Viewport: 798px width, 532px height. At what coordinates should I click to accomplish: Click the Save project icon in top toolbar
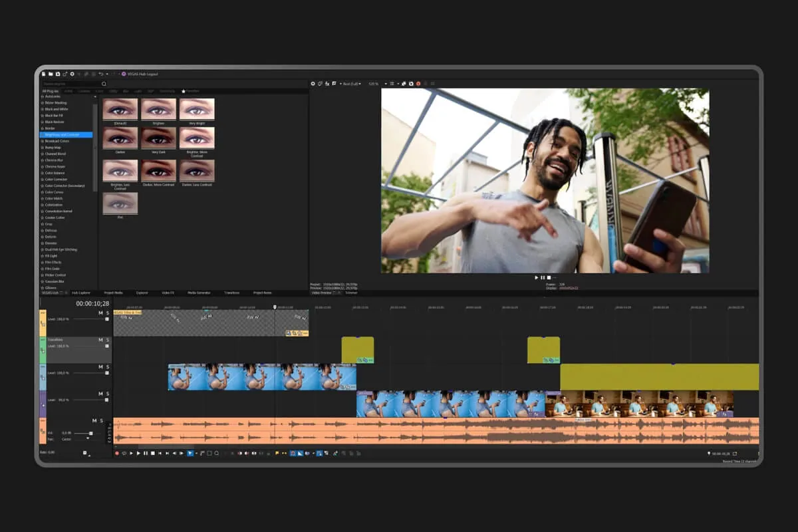(x=58, y=74)
